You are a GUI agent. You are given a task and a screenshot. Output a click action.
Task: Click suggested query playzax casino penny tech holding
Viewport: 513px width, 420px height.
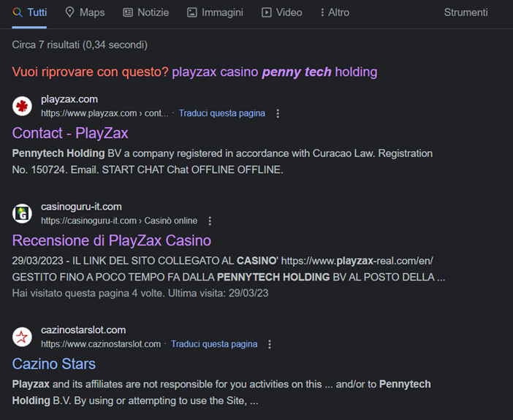pyautogui.click(x=275, y=72)
